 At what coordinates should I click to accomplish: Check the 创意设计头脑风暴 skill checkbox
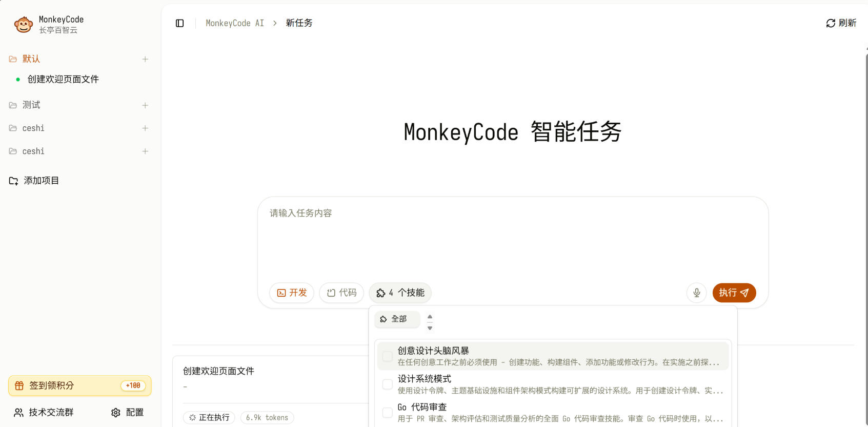(388, 356)
